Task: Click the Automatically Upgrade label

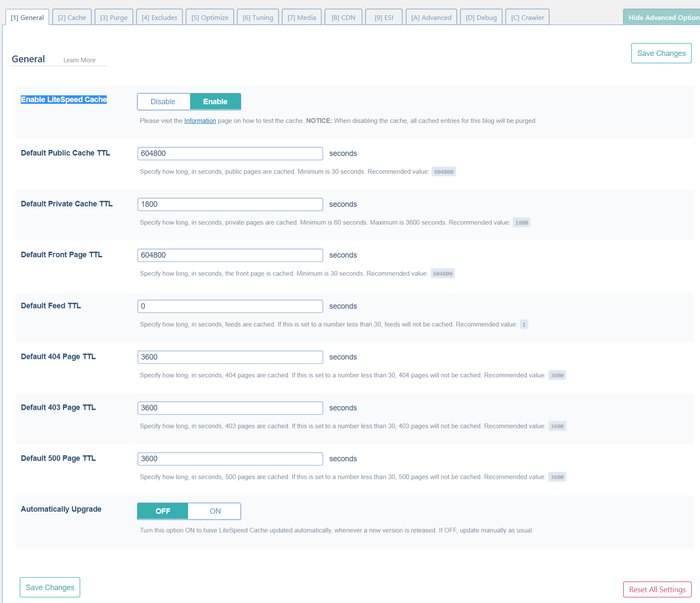Action: (61, 509)
